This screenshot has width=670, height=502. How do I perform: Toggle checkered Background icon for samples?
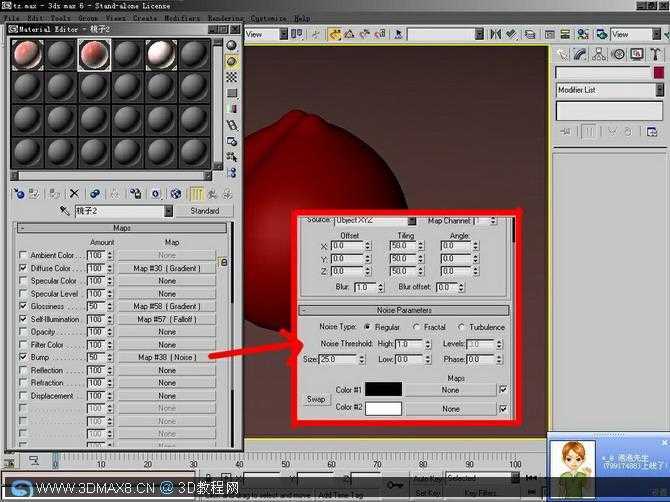tap(232, 77)
